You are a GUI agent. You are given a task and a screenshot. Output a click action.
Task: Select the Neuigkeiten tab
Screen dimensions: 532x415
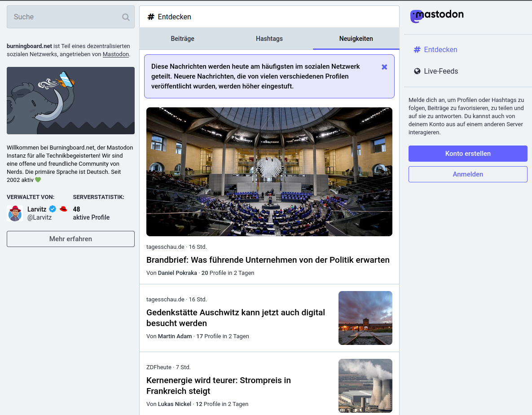[x=356, y=39]
